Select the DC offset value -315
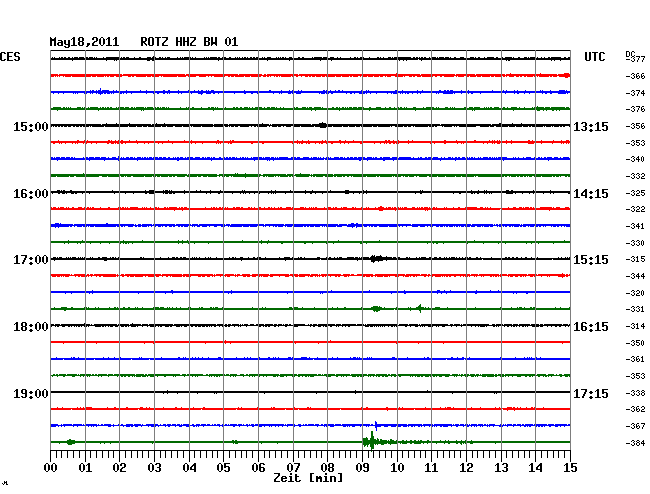650x494 pixels. (635, 259)
